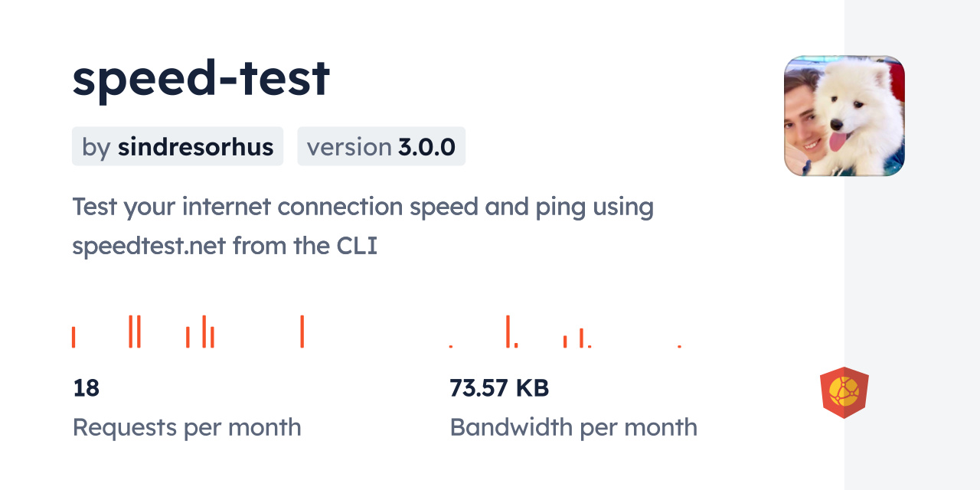
Task: Click the tallest bar in the bandwidth chart
Action: point(508,332)
